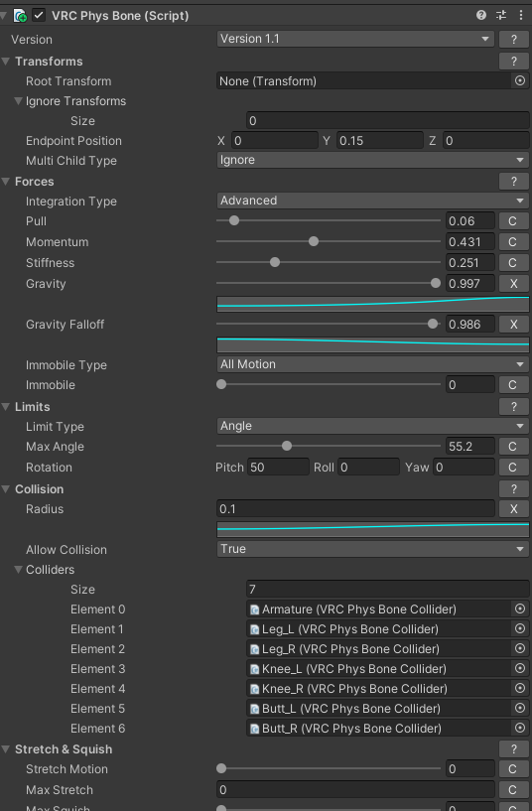Image resolution: width=532 pixels, height=811 pixels.
Task: Collapse the Stretch & Squish section
Action: 6,749
